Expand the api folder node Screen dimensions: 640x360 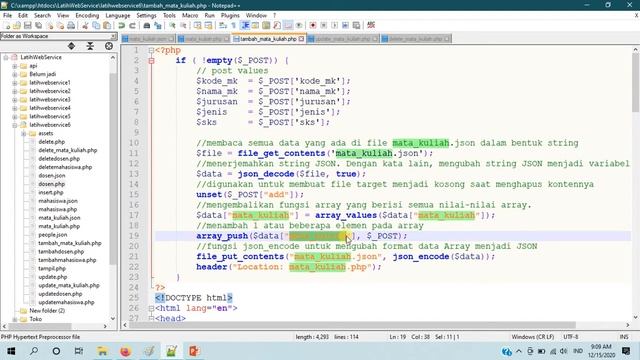tap(15, 66)
